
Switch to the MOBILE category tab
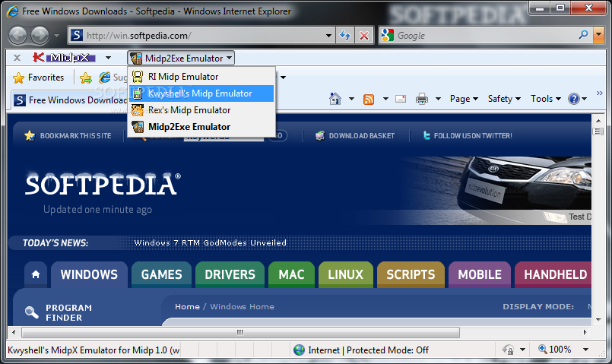point(480,274)
